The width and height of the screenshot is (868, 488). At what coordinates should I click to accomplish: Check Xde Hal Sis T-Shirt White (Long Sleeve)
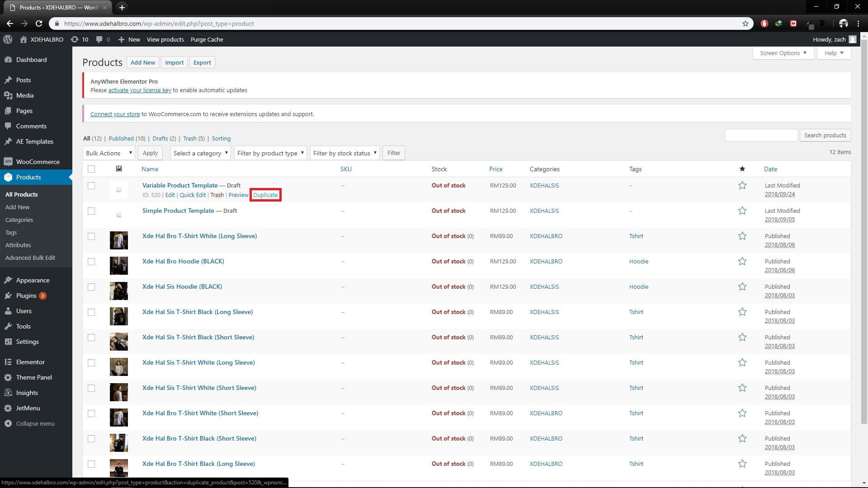pyautogui.click(x=91, y=363)
